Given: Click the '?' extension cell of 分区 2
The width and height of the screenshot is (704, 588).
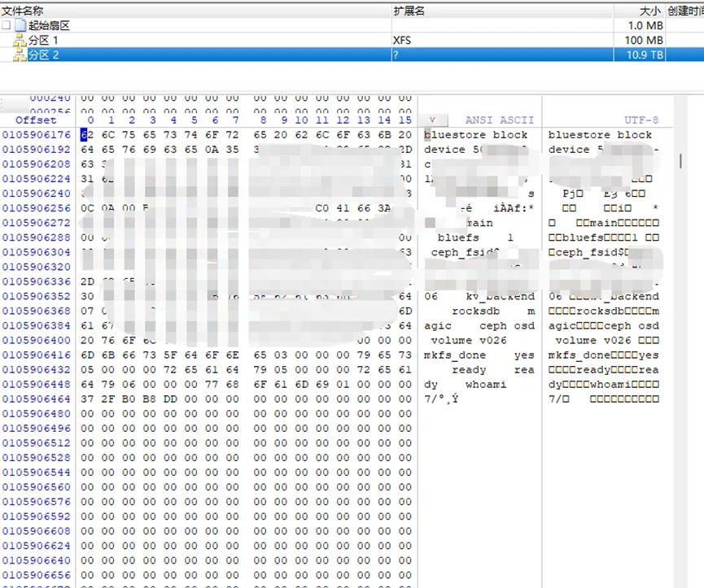Looking at the screenshot, I should point(396,55).
